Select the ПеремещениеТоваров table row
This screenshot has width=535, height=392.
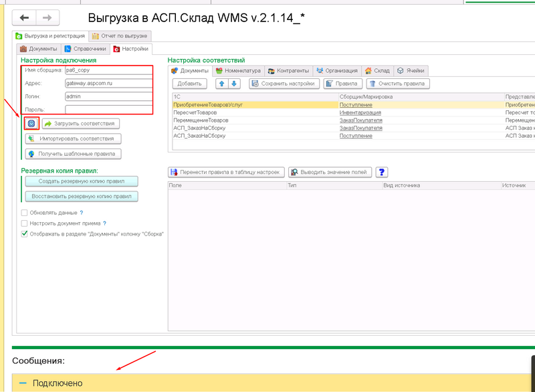point(254,120)
